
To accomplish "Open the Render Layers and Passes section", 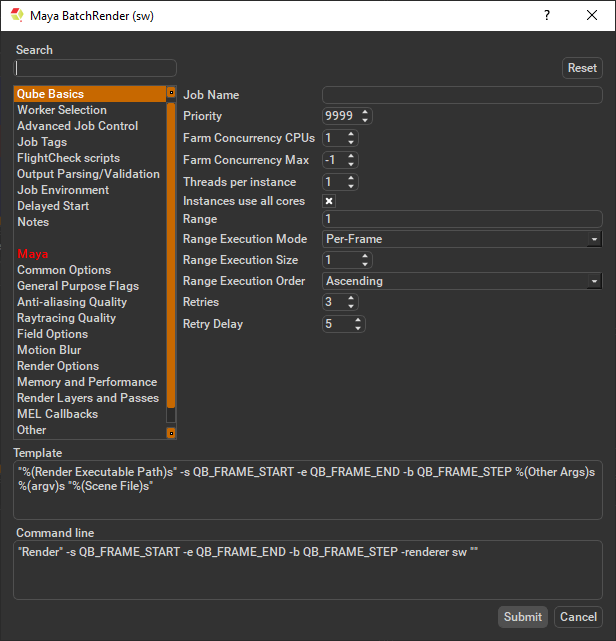I will pos(88,398).
